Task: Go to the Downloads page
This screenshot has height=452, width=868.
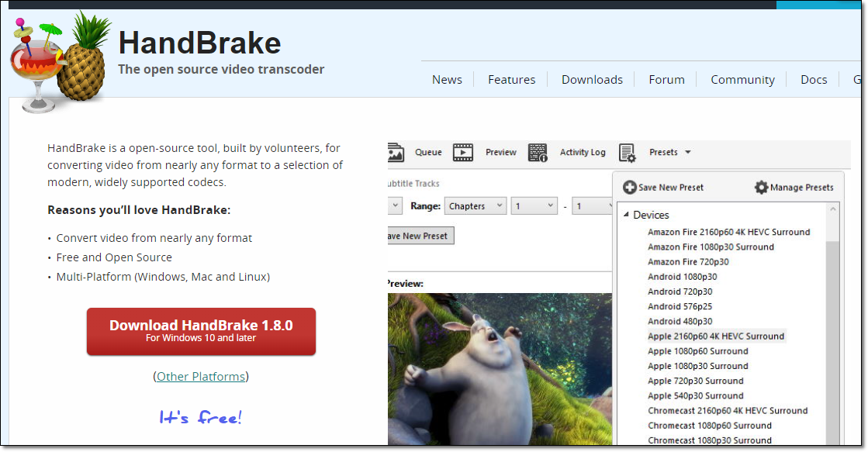Action: [592, 80]
